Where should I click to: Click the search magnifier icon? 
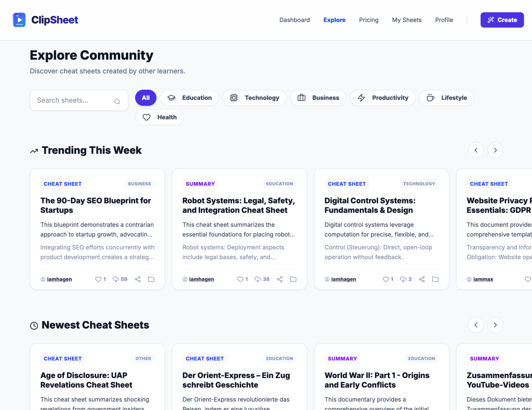tap(117, 101)
